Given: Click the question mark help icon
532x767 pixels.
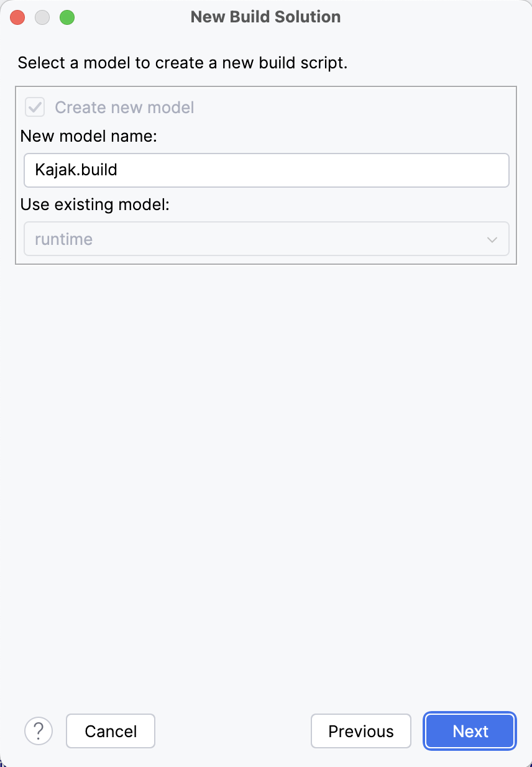Looking at the screenshot, I should pyautogui.click(x=39, y=730).
